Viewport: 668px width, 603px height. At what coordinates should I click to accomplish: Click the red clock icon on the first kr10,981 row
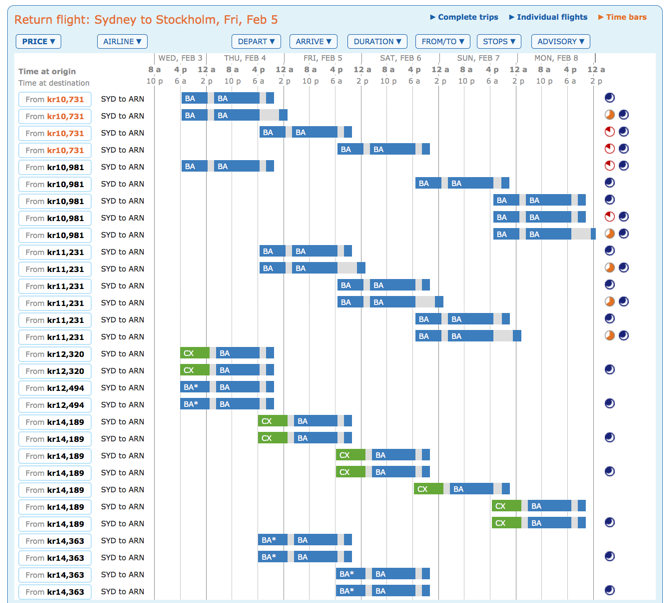[610, 166]
